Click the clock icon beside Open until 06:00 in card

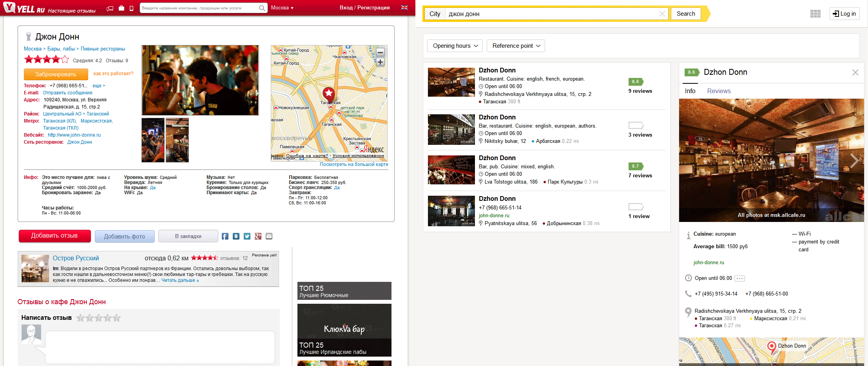[688, 278]
